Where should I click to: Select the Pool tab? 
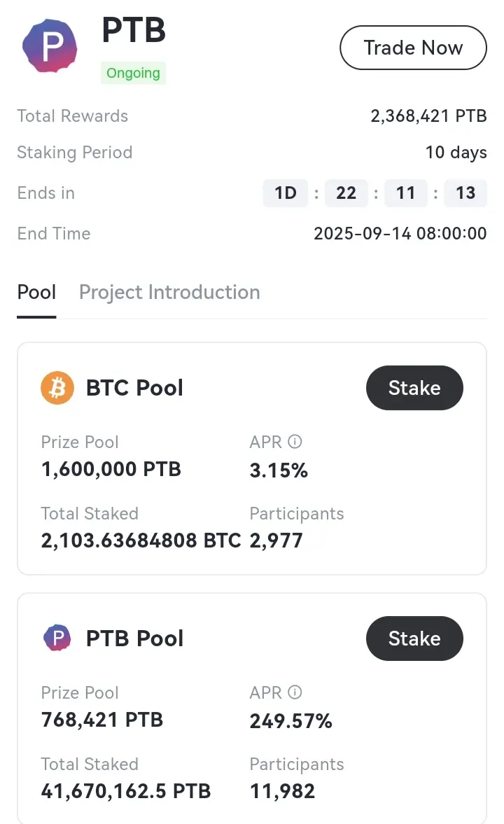pyautogui.click(x=36, y=292)
